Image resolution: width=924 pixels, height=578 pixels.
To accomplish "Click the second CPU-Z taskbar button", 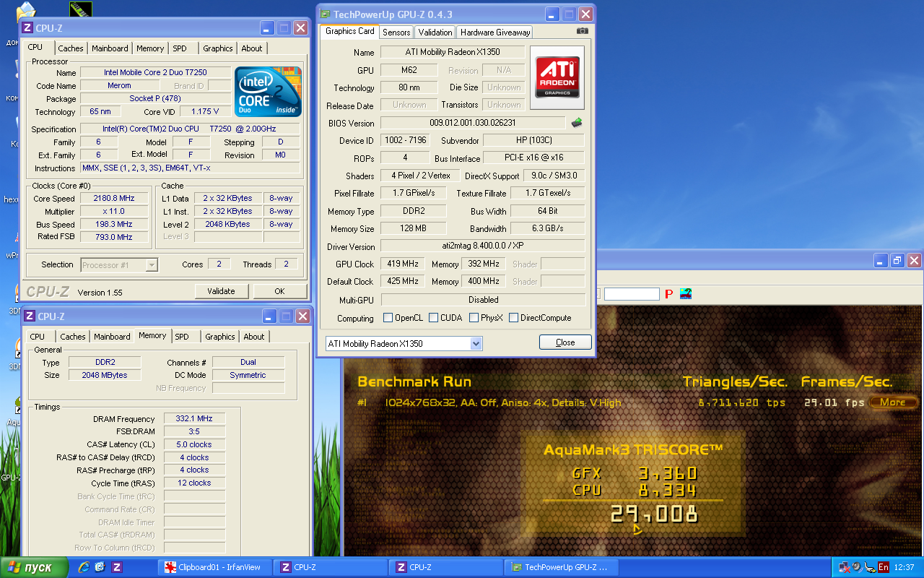I will pos(446,567).
